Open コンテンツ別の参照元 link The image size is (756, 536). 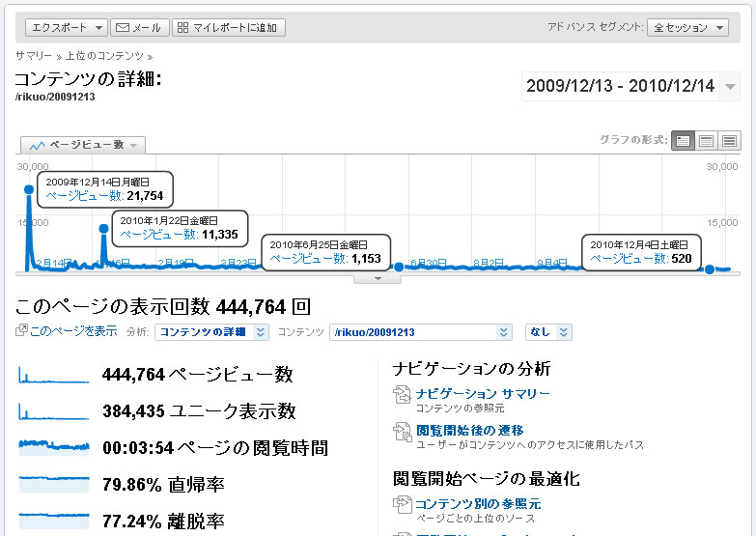pos(478,504)
